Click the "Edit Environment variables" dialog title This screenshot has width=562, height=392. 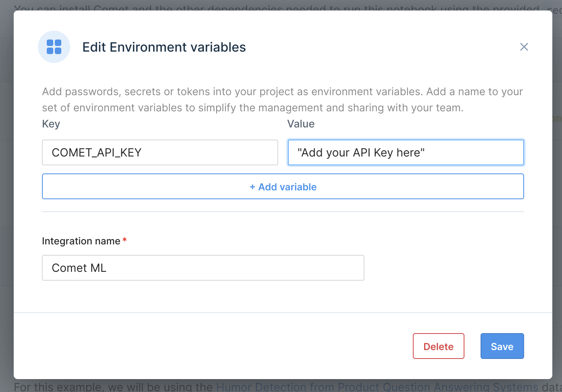164,47
